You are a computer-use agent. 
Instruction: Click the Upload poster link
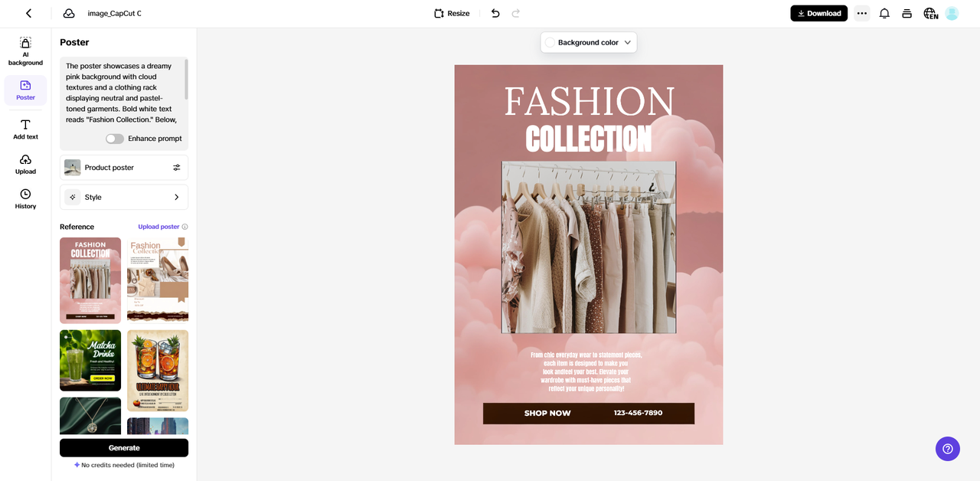(158, 227)
